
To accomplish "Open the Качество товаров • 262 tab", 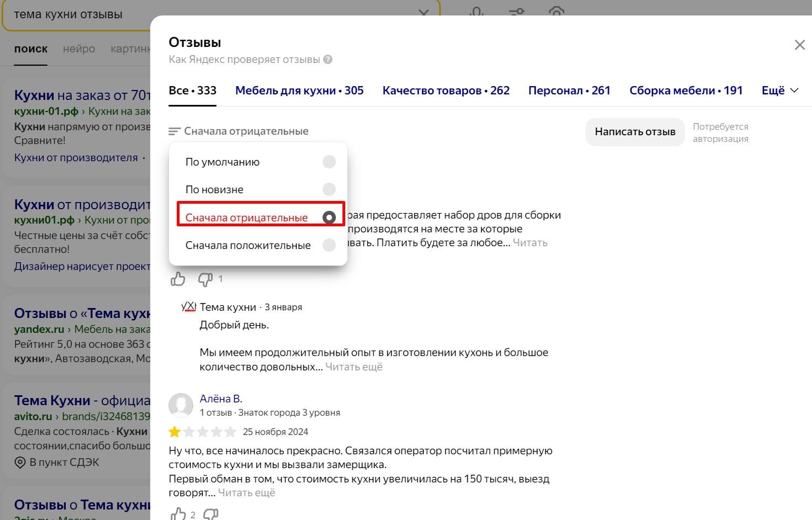I will tap(446, 91).
